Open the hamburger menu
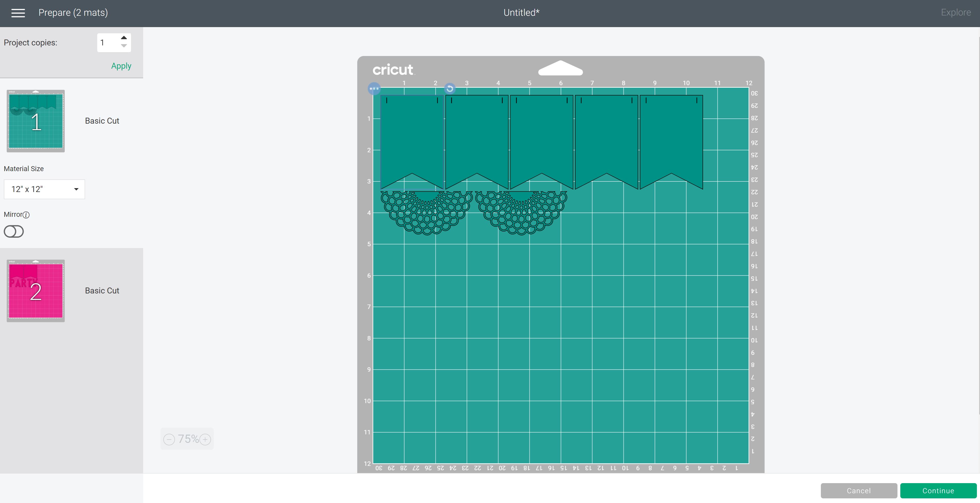Viewport: 980px width, 503px height. click(x=18, y=13)
